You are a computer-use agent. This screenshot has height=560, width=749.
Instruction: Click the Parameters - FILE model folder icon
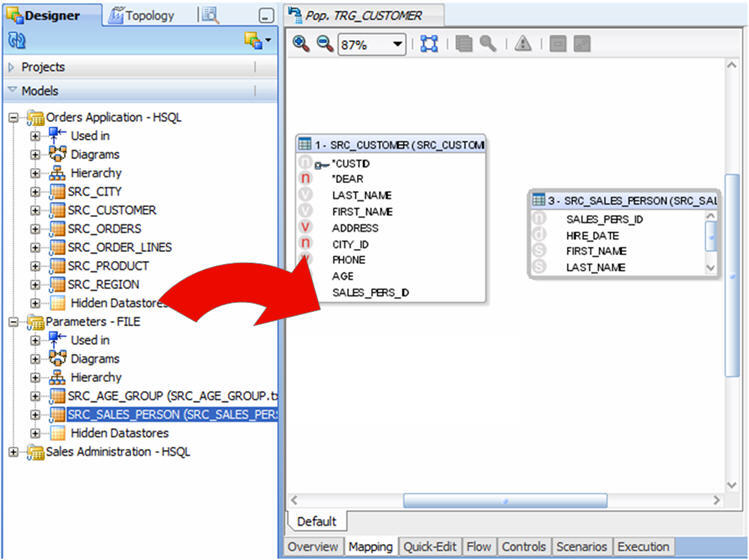click(x=35, y=323)
